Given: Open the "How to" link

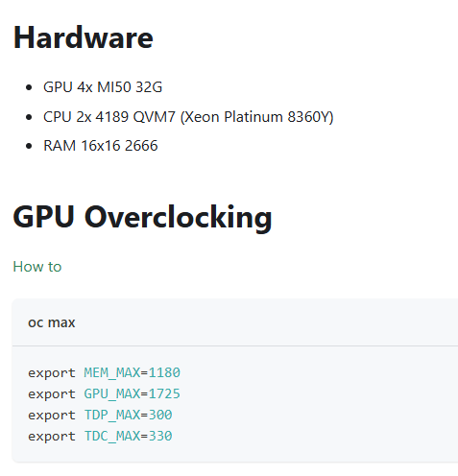Looking at the screenshot, I should click(x=37, y=267).
